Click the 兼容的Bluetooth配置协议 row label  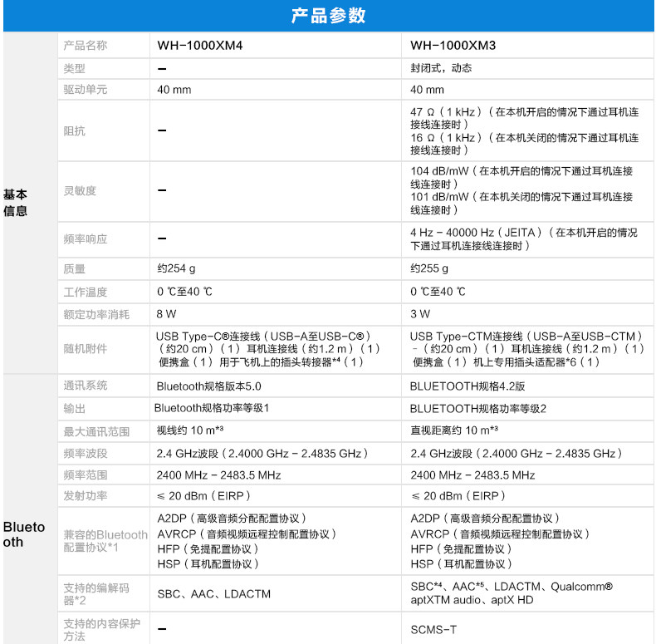[x=105, y=541]
